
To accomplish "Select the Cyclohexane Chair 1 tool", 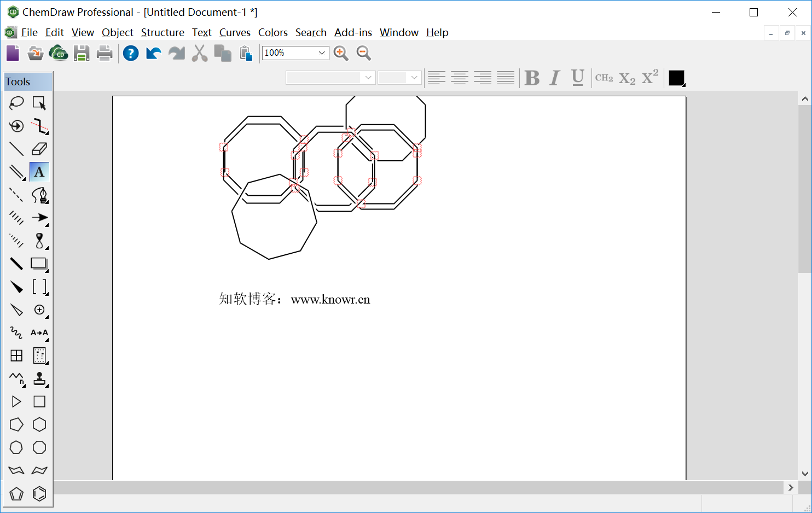I will 16,470.
